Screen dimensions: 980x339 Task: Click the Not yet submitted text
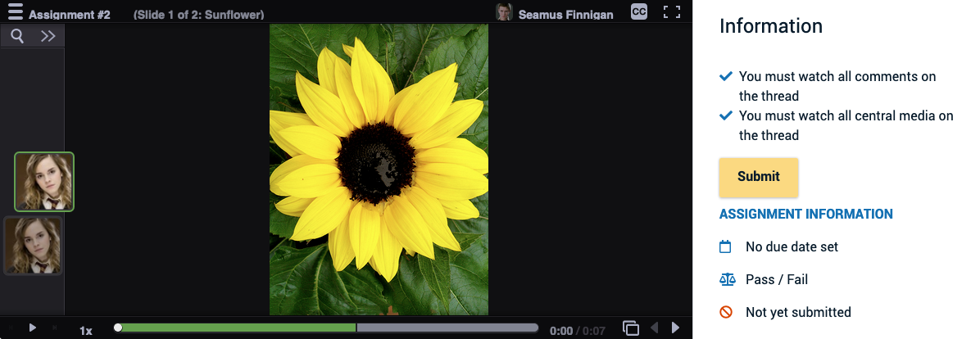pyautogui.click(x=798, y=312)
